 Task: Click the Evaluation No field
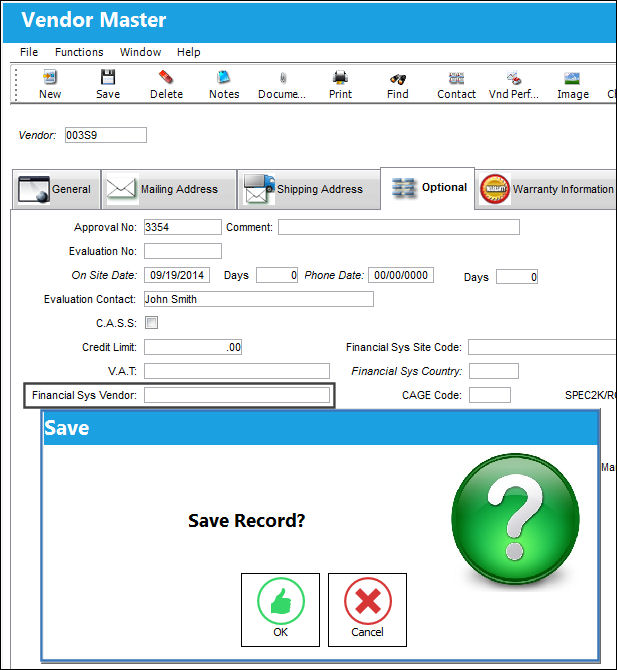(182, 251)
